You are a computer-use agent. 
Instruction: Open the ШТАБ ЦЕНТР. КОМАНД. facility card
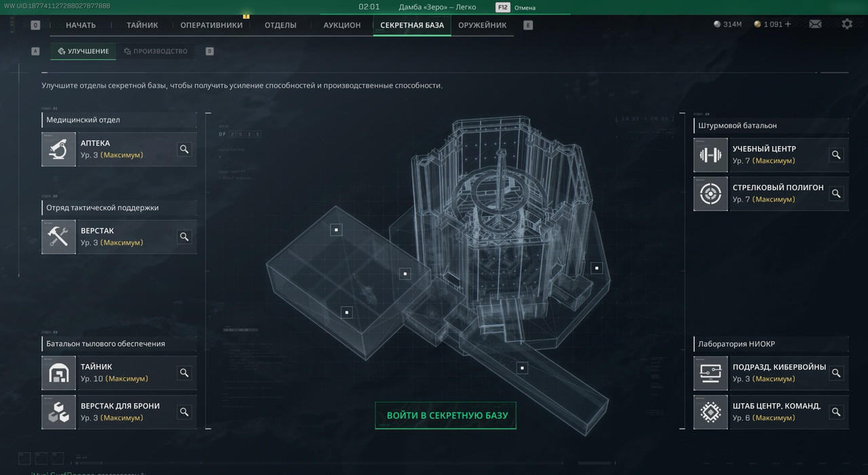[x=771, y=412]
